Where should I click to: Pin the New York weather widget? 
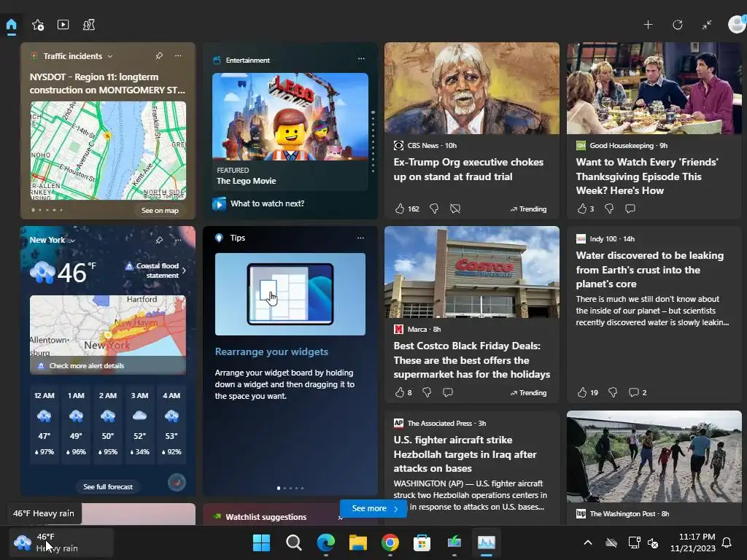click(159, 240)
